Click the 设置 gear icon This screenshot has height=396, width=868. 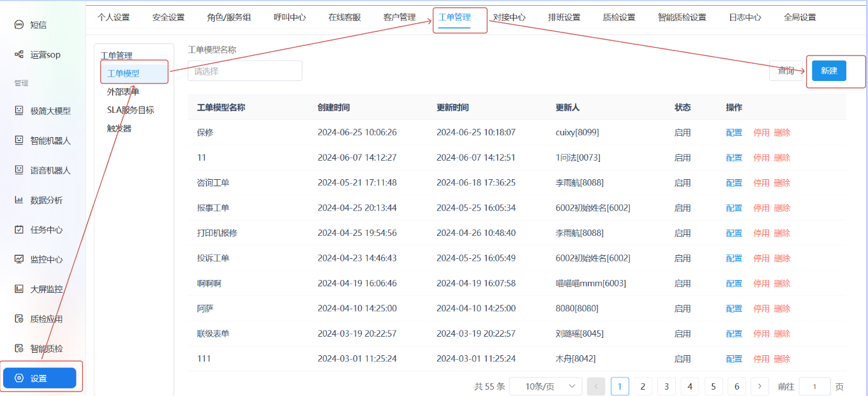pyautogui.click(x=19, y=378)
